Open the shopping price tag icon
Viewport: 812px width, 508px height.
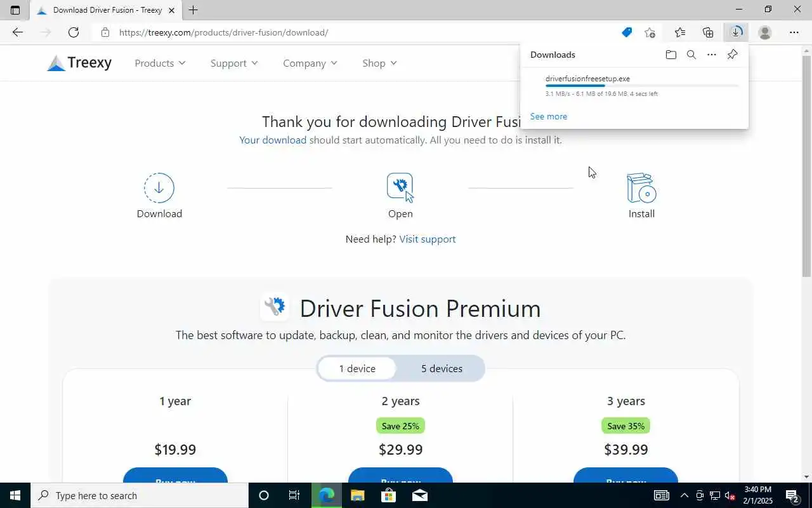coord(627,32)
